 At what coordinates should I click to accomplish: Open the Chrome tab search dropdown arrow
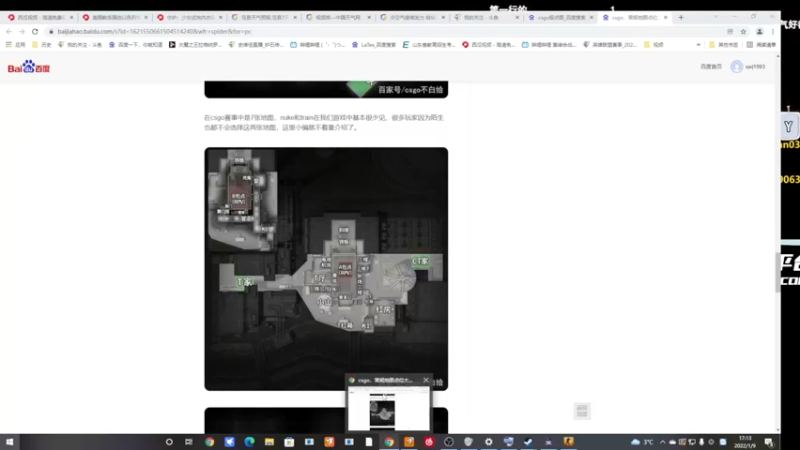point(716,17)
